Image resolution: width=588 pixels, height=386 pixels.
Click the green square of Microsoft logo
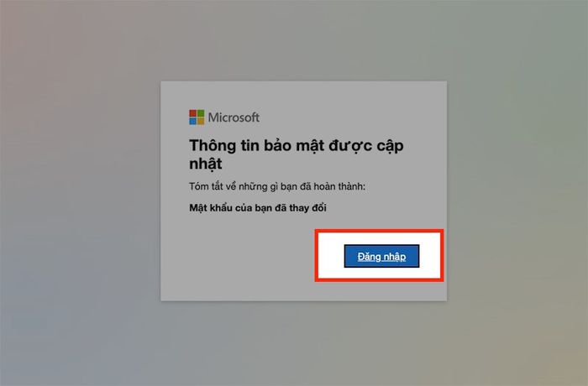click(x=201, y=113)
